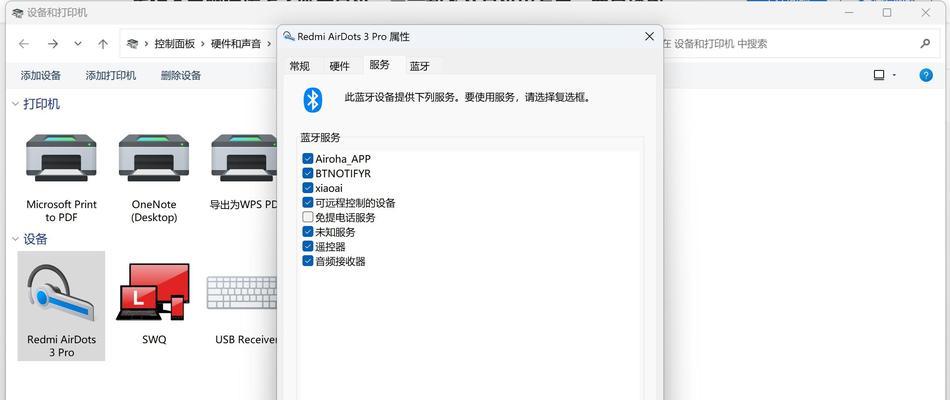This screenshot has width=950, height=400.
Task: Collapse the 设备 section
Action: [15, 239]
